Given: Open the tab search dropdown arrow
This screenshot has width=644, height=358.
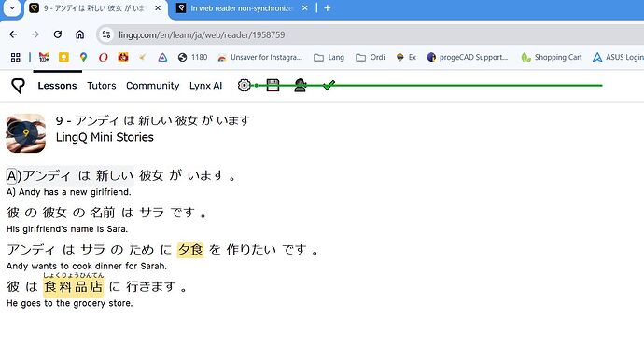Looking at the screenshot, I should click(x=12, y=8).
